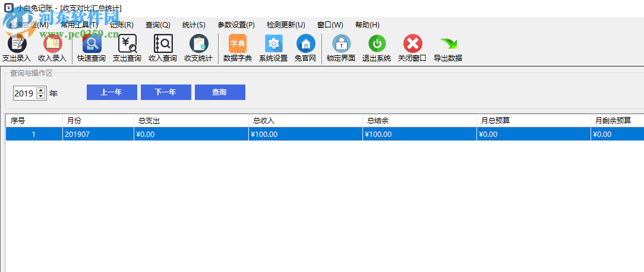Launch 快速查询 quick query
644x272 pixels.
(x=91, y=48)
